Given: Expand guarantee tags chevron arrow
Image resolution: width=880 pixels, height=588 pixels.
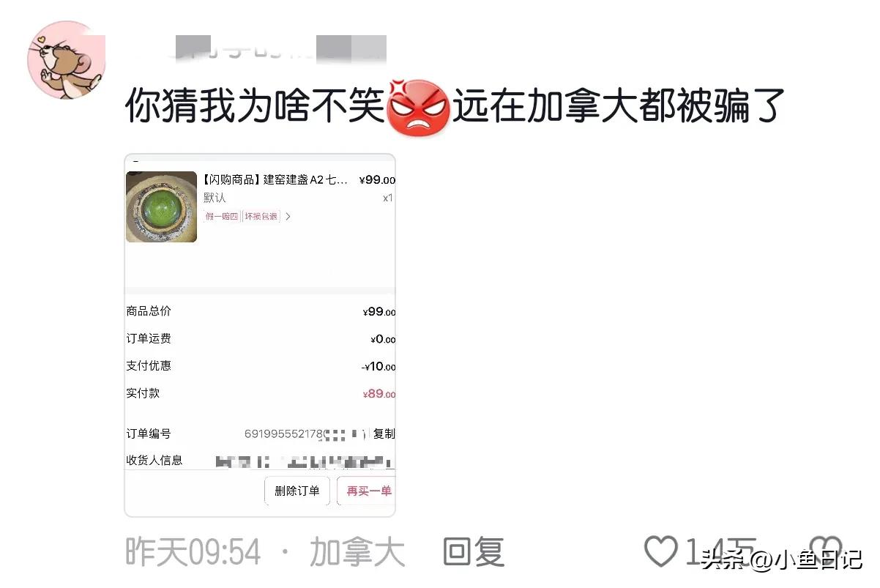Looking at the screenshot, I should click(288, 217).
